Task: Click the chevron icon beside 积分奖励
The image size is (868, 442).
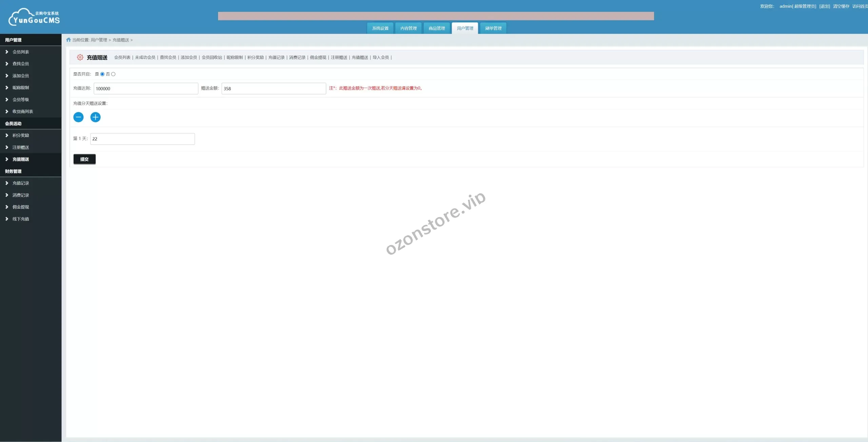Action: (6, 135)
